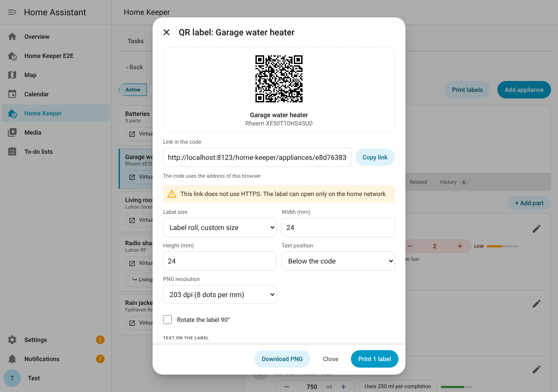The image size is (558, 392).
Task: Open the To-do lists sidebar icon
Action: click(x=12, y=152)
